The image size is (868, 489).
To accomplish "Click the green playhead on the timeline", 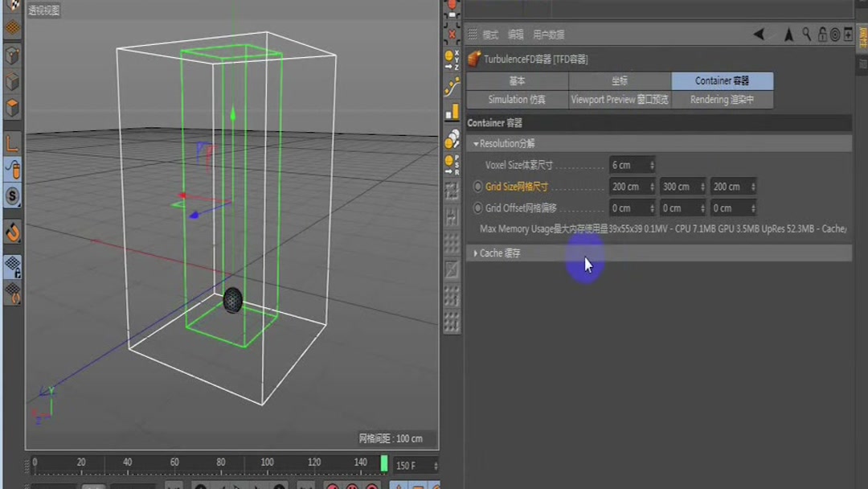I will coord(383,463).
